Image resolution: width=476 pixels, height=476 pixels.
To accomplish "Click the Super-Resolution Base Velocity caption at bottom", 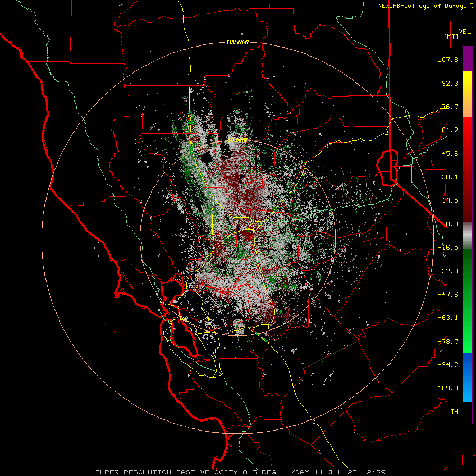I will (x=241, y=472).
